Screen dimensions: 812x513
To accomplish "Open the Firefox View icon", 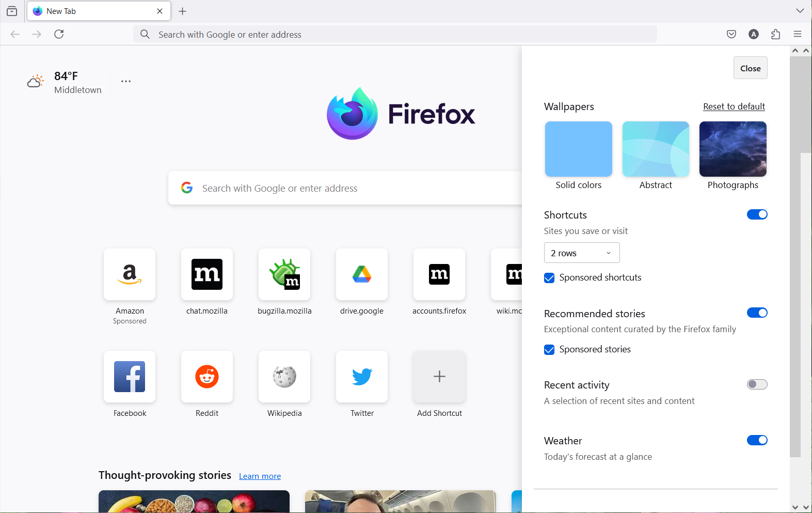I will (12, 11).
